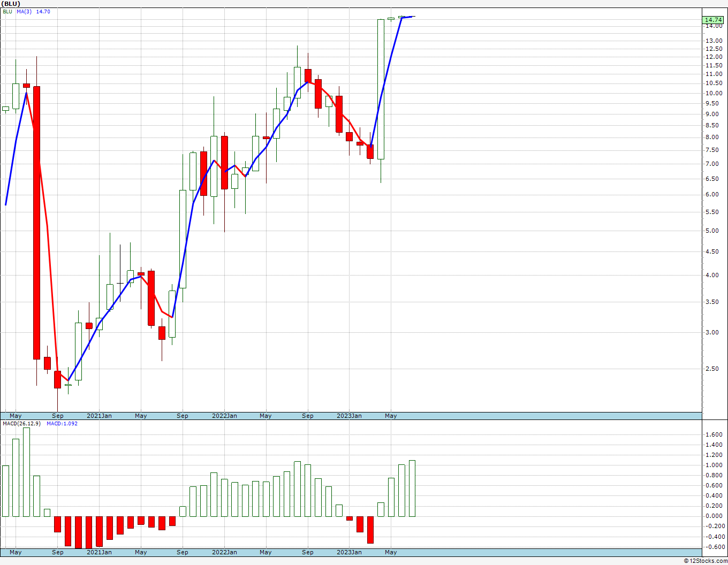Image resolution: width=728 pixels, height=565 pixels.
Task: Click 2021Jan on the MACD panel time axis
Action: tap(100, 552)
